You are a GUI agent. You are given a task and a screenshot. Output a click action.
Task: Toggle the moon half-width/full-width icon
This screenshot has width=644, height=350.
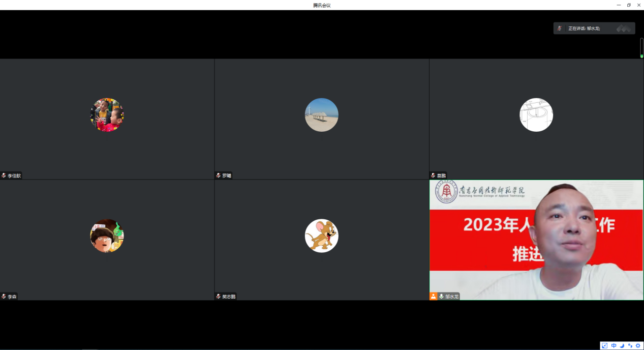[x=622, y=345]
